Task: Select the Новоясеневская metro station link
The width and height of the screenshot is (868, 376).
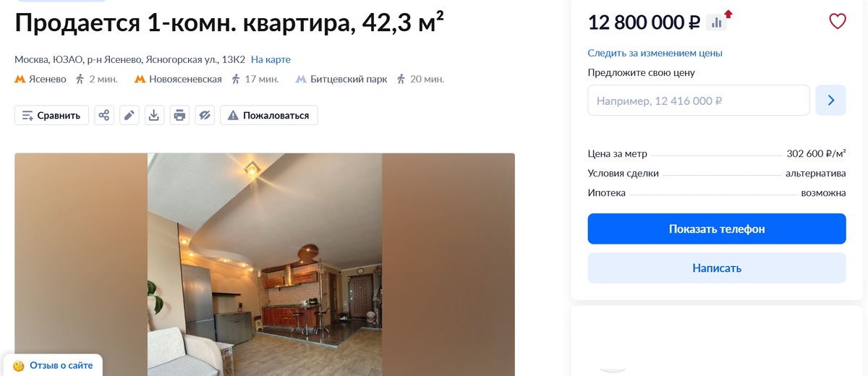Action: coord(185,79)
